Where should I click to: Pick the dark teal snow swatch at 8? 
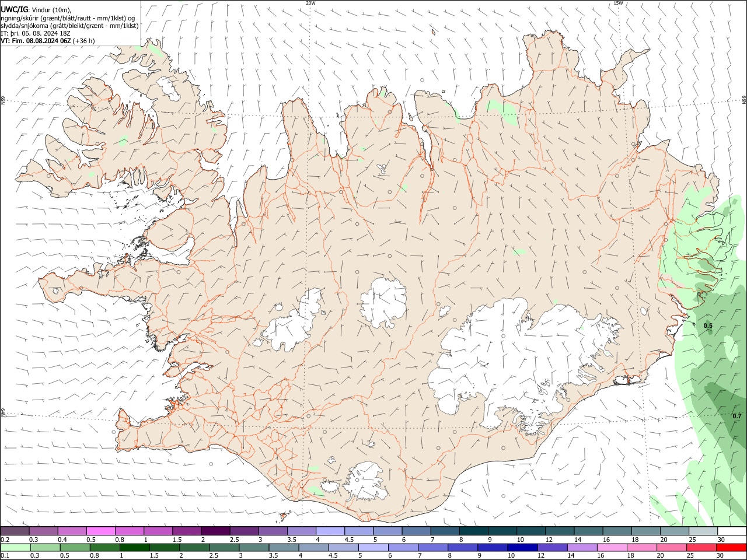(473, 531)
